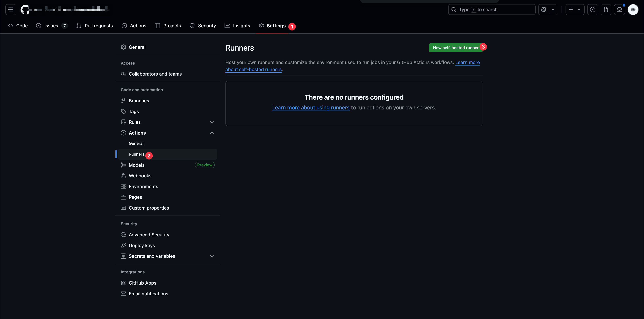Click the Models icon in sidebar
644x319 pixels.
(123, 165)
